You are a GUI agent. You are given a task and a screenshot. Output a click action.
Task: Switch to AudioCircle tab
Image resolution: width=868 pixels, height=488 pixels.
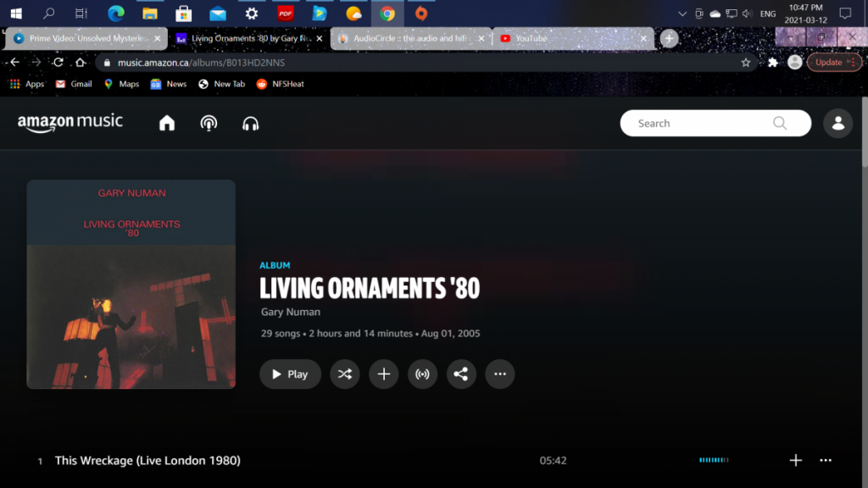click(x=410, y=38)
